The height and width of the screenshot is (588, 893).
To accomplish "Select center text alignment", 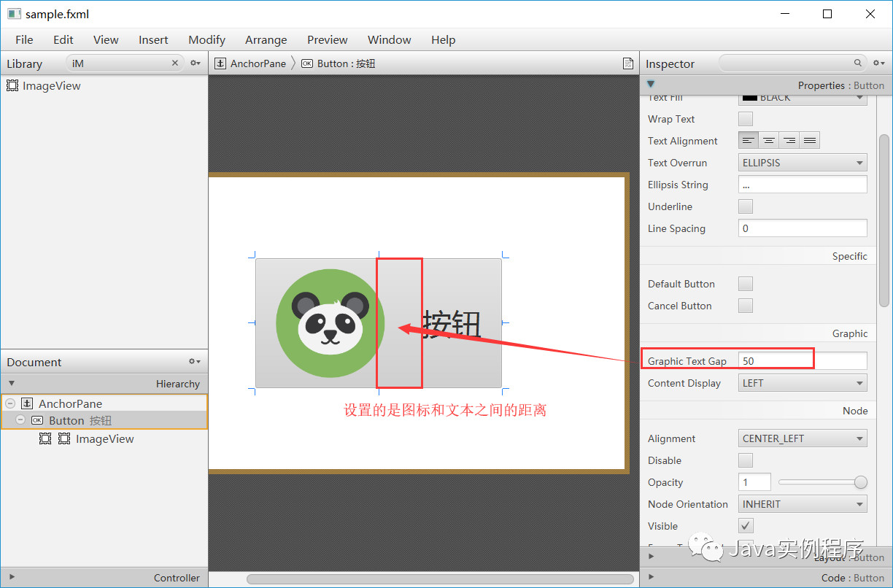I will [768, 139].
